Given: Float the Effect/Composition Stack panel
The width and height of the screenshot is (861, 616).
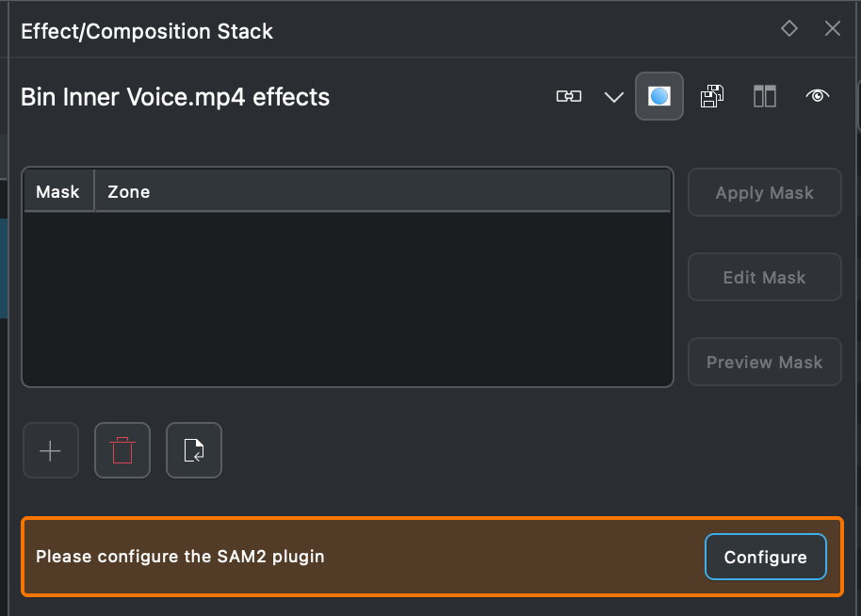Looking at the screenshot, I should 789,29.
